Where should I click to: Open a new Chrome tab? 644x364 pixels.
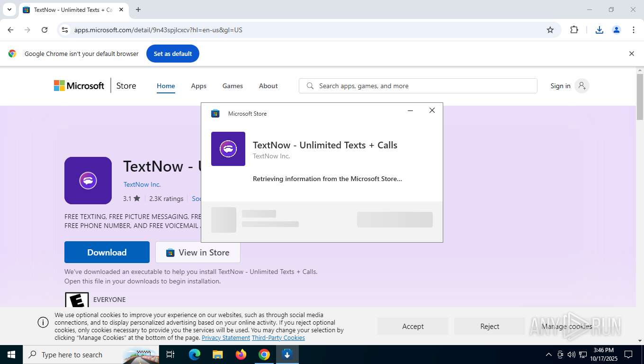click(138, 9)
